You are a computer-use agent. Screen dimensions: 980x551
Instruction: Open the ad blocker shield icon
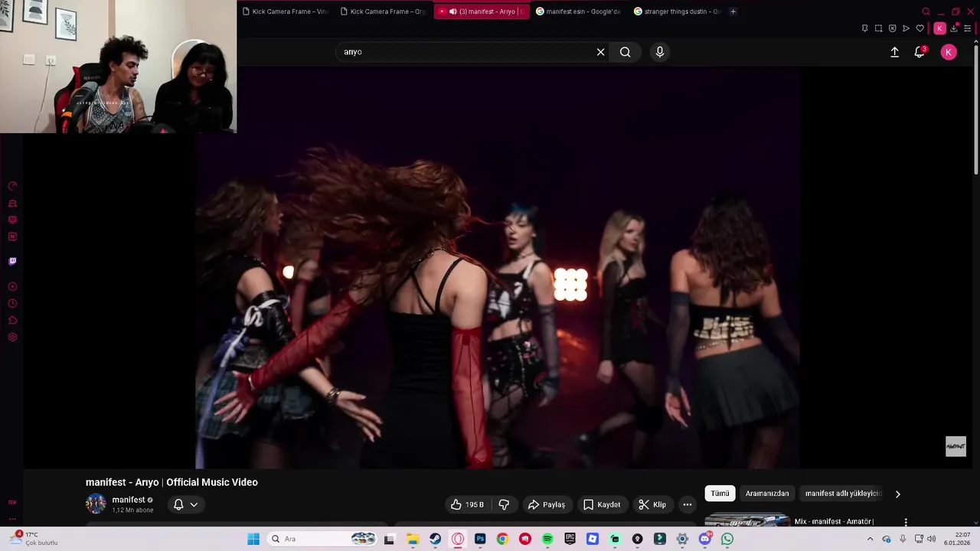[x=893, y=28]
